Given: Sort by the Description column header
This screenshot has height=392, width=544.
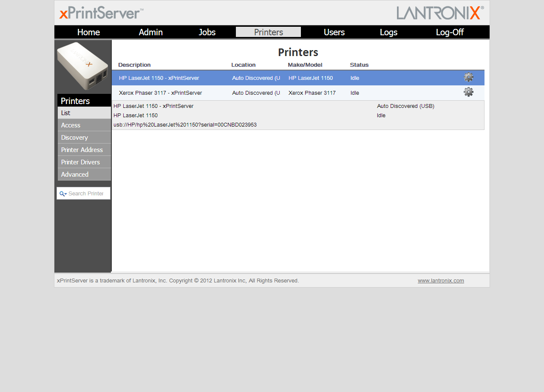Looking at the screenshot, I should 134,65.
